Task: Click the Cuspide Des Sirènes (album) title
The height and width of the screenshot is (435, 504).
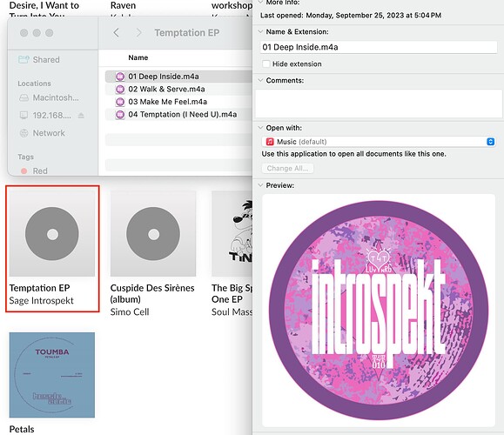Action: pyautogui.click(x=152, y=293)
